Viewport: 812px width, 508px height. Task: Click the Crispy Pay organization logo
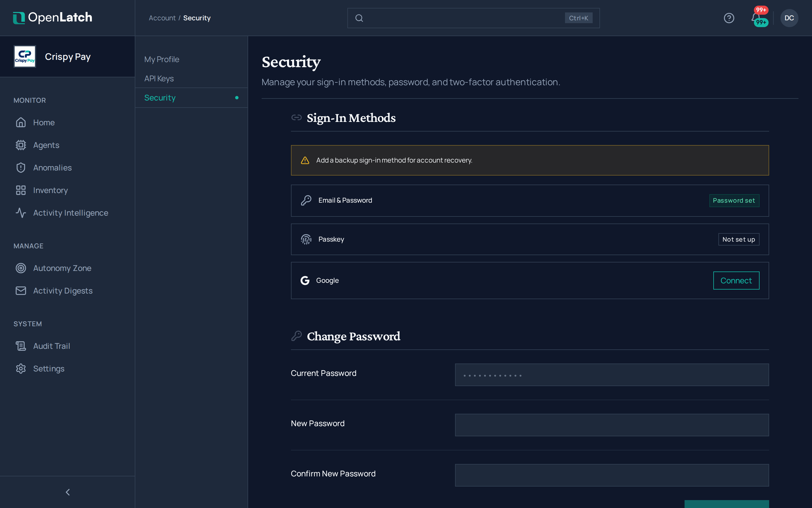pyautogui.click(x=25, y=56)
